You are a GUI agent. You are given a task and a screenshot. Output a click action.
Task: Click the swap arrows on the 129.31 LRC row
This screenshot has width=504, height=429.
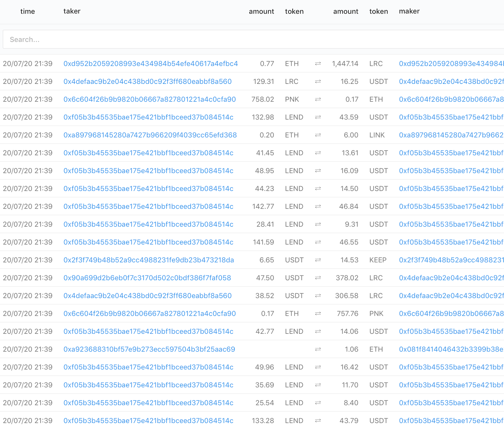[318, 81]
